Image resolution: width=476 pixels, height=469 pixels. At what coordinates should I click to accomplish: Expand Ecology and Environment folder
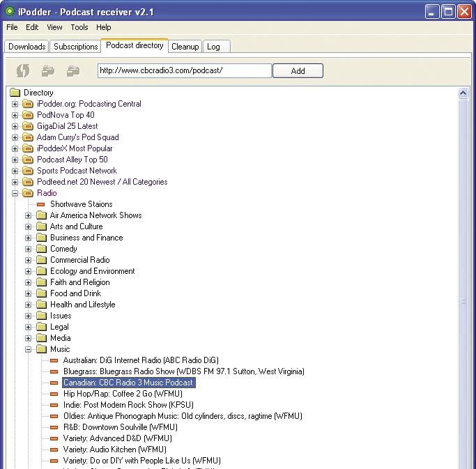29,271
